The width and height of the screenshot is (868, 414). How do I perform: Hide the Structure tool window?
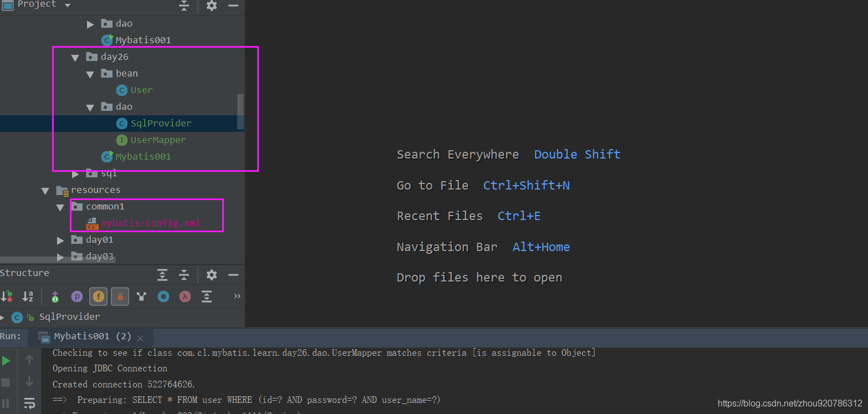click(x=233, y=275)
